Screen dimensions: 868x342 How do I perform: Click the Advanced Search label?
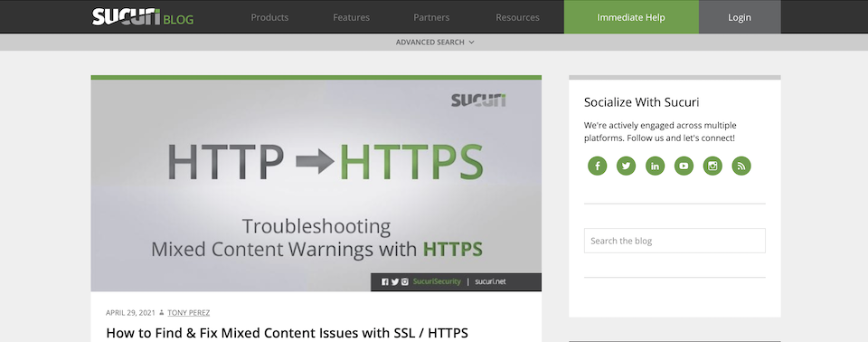coord(430,43)
